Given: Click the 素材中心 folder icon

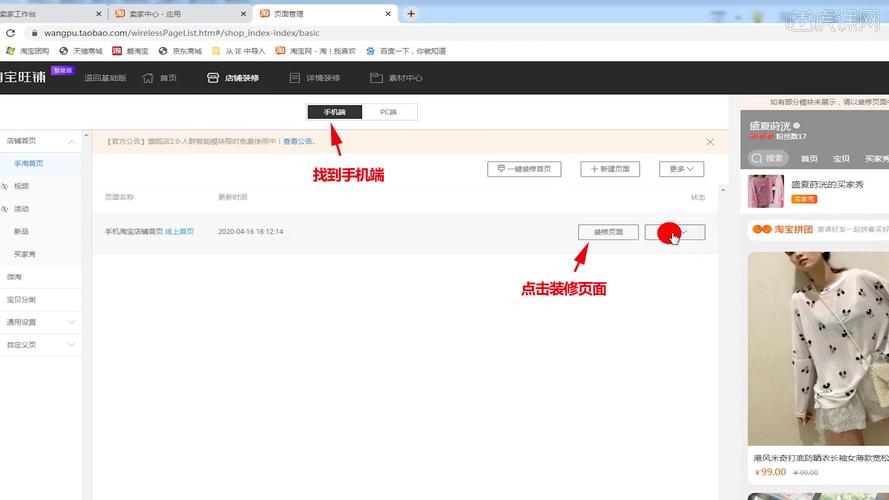Looking at the screenshot, I should [376, 78].
